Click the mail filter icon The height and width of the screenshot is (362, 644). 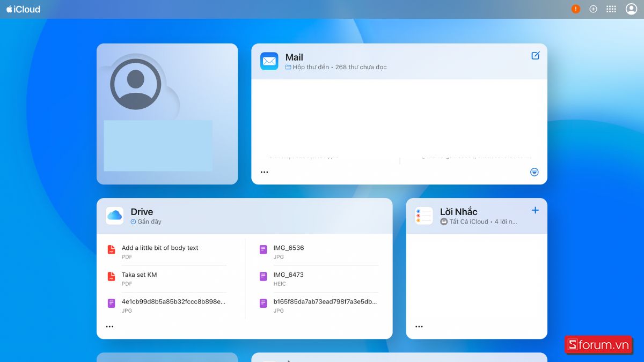534,172
